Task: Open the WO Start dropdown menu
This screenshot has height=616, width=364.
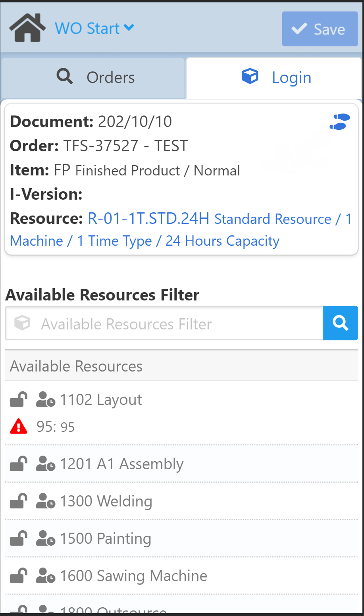Action: point(94,28)
